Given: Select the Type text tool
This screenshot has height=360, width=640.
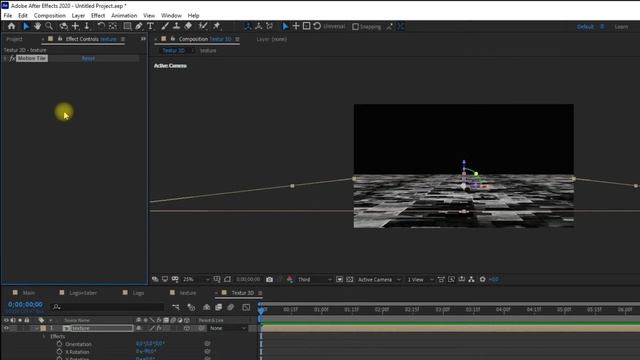Looking at the screenshot, I should click(x=150, y=26).
